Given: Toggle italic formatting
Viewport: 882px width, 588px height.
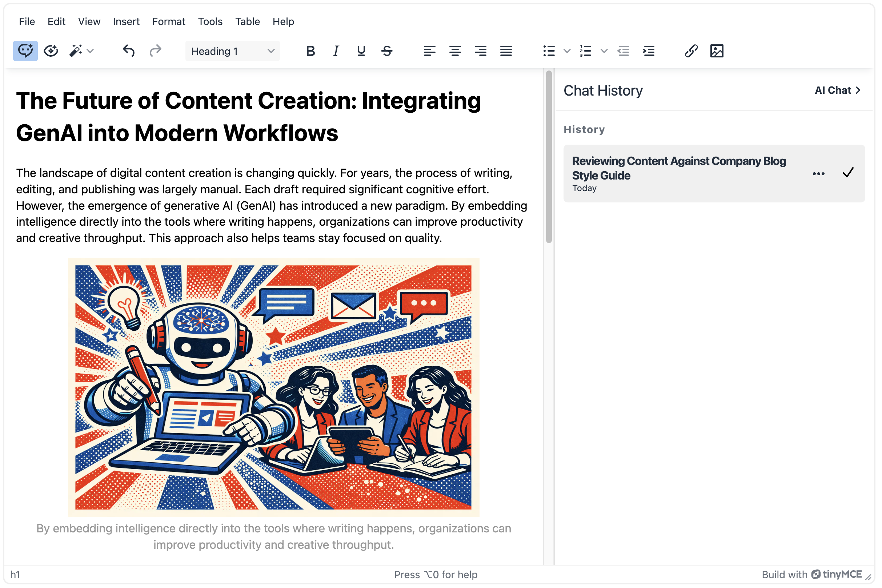Looking at the screenshot, I should coord(336,51).
